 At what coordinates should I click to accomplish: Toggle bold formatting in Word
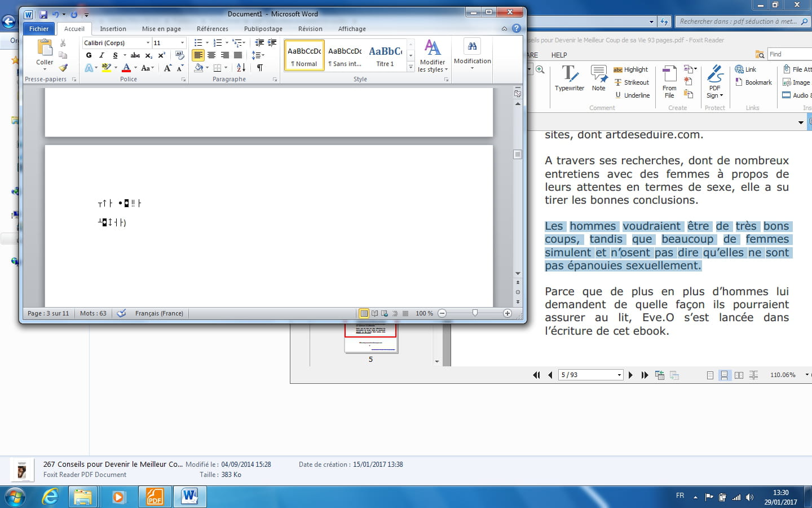point(89,55)
